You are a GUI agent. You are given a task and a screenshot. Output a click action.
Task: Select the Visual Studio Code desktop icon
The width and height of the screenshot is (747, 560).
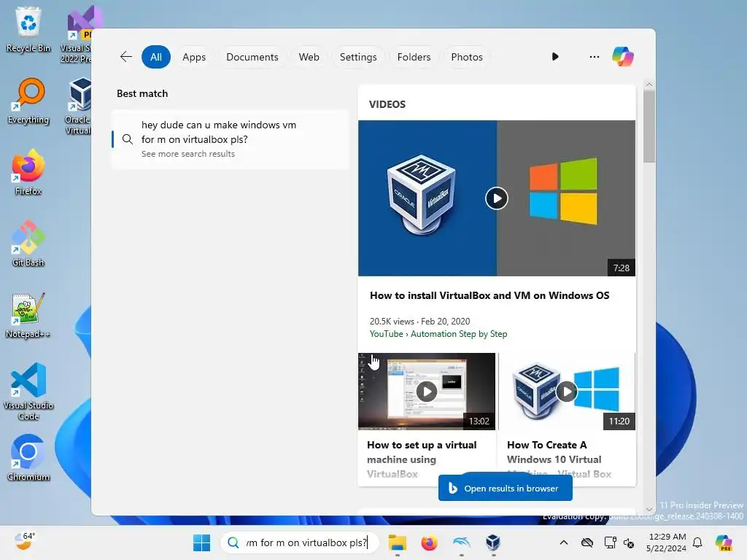[28, 392]
